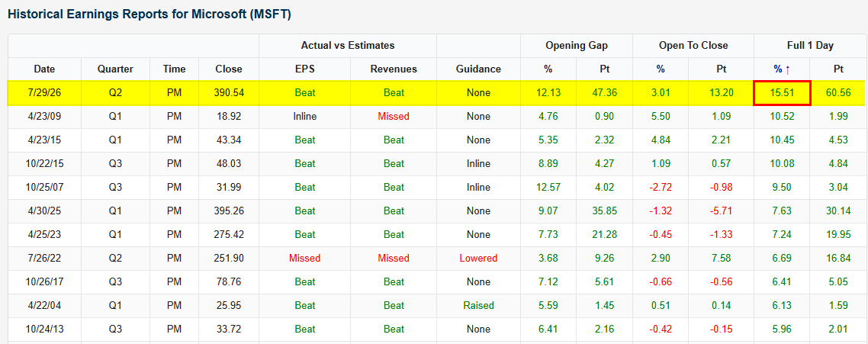The height and width of the screenshot is (344, 868).
Task: Click the 'Open To Close' group header
Action: [x=693, y=46]
